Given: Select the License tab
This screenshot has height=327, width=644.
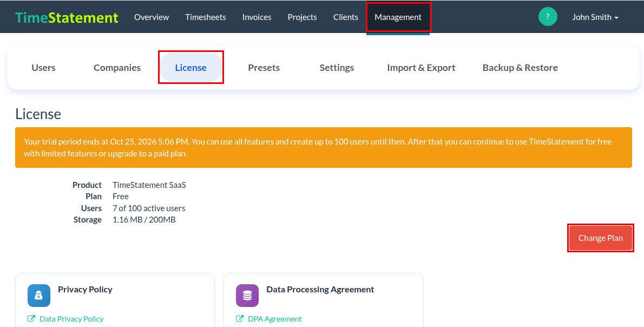Looking at the screenshot, I should click(191, 67).
